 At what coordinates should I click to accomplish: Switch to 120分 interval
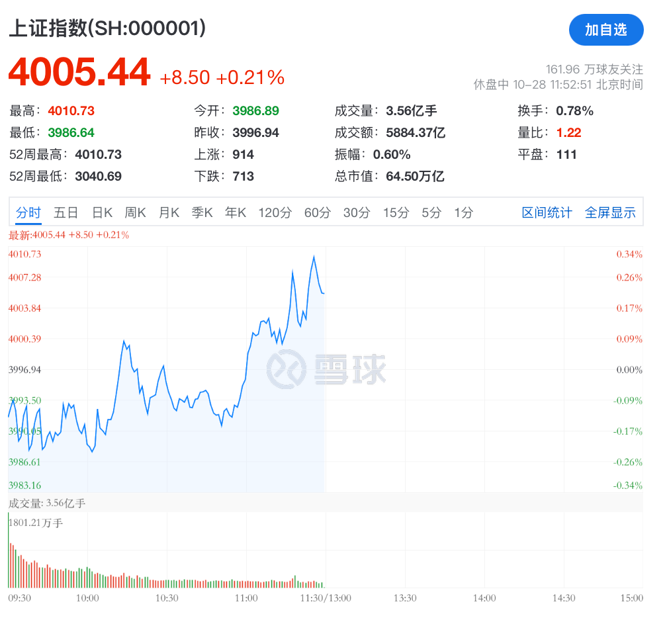274,212
